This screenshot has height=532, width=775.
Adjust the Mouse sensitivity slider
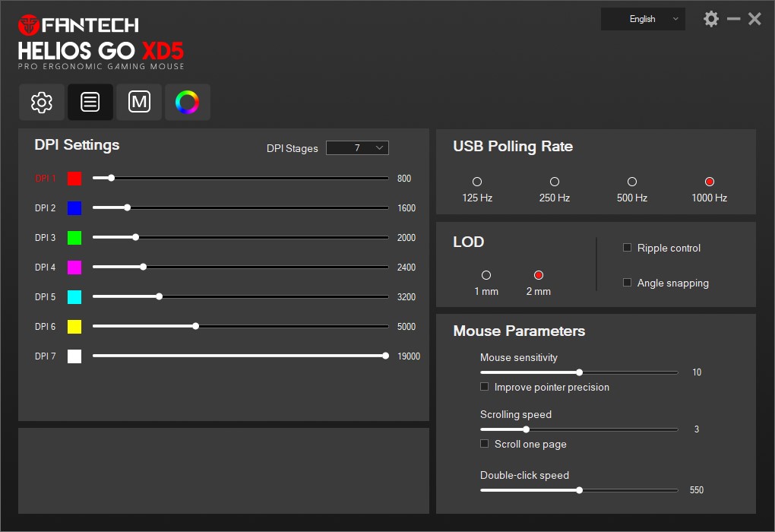click(579, 372)
